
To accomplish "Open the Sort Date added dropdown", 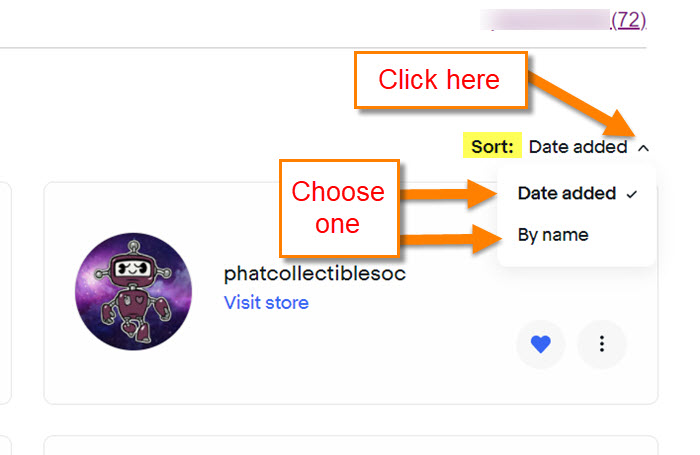I will pyautogui.click(x=588, y=147).
